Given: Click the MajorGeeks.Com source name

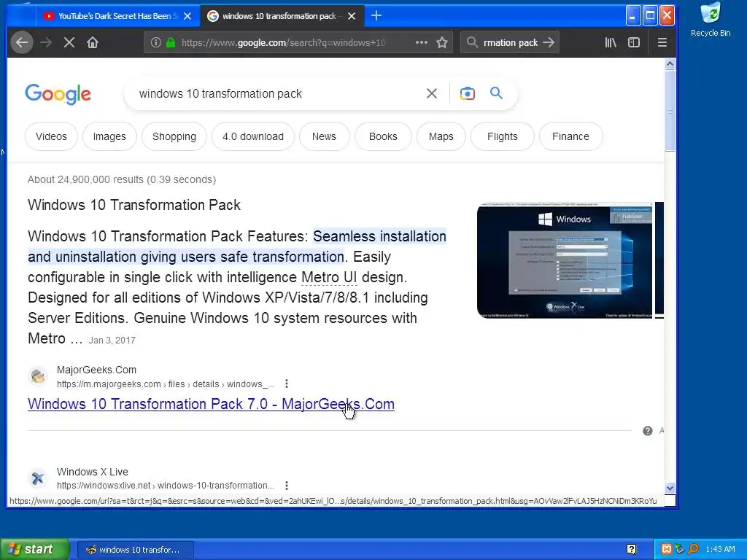Looking at the screenshot, I should coord(97,370).
